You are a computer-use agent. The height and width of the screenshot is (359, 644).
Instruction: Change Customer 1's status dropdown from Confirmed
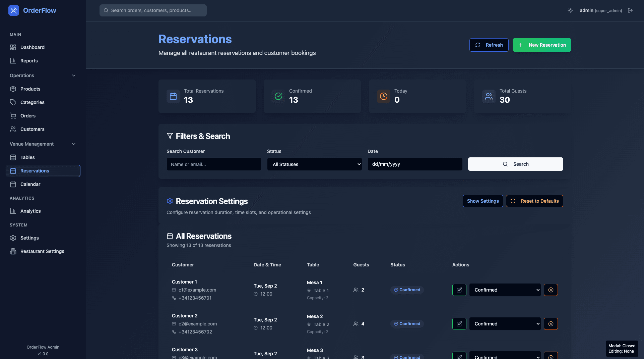(505, 290)
